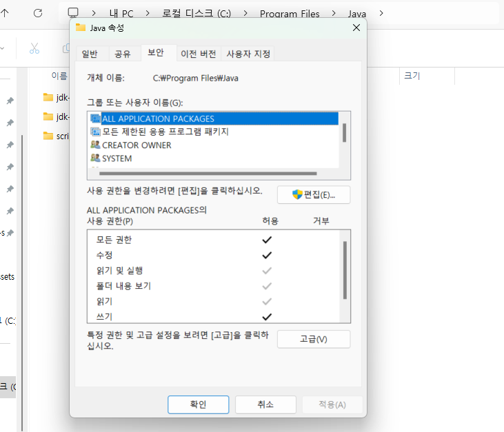
Task: Click the 이름 column header in Explorer
Action: click(59, 76)
